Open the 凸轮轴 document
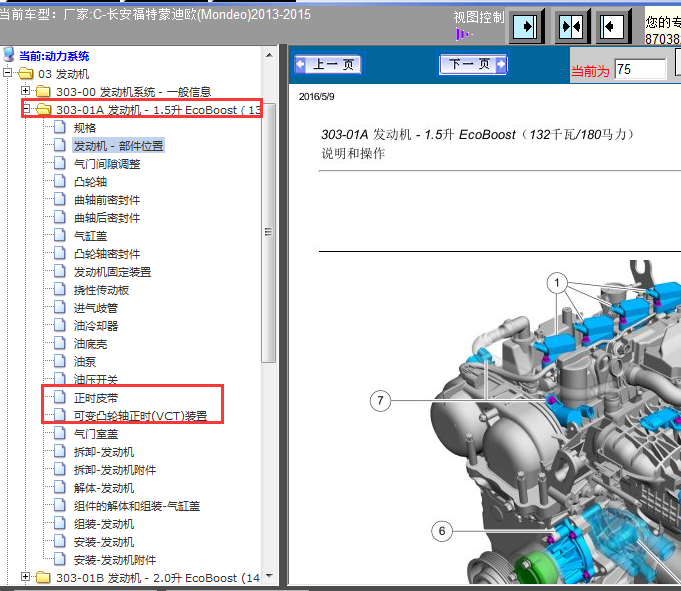The image size is (681, 591). click(90, 182)
